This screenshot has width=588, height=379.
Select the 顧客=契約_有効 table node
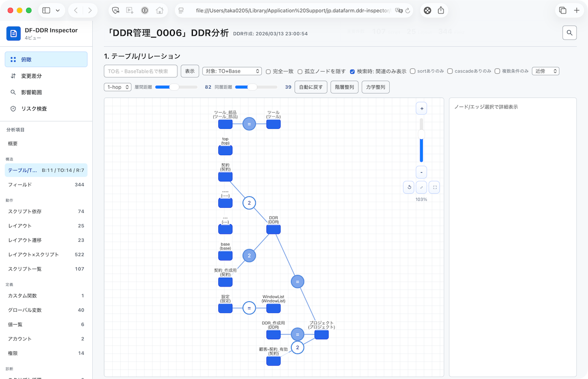coord(274,361)
